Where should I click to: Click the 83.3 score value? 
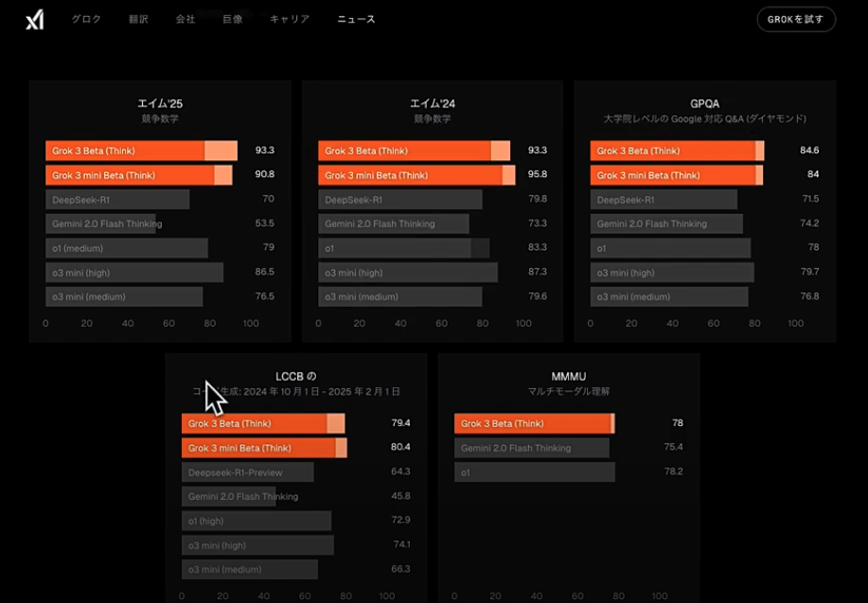click(538, 247)
